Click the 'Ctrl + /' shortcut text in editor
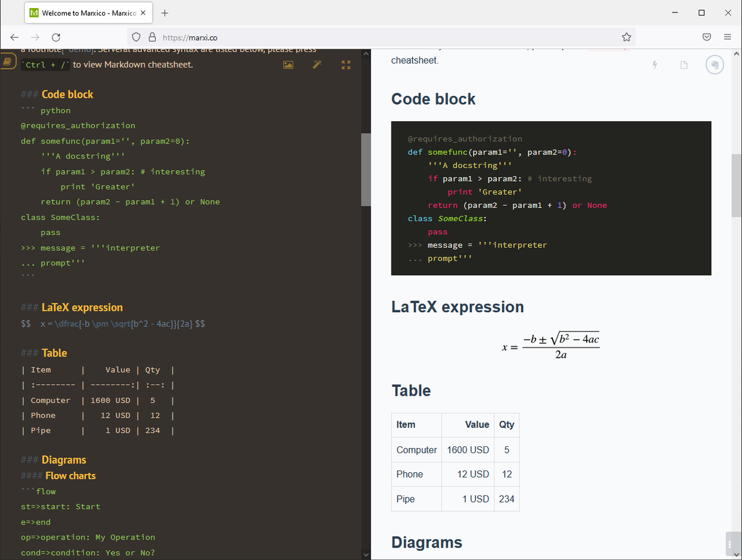 click(46, 64)
